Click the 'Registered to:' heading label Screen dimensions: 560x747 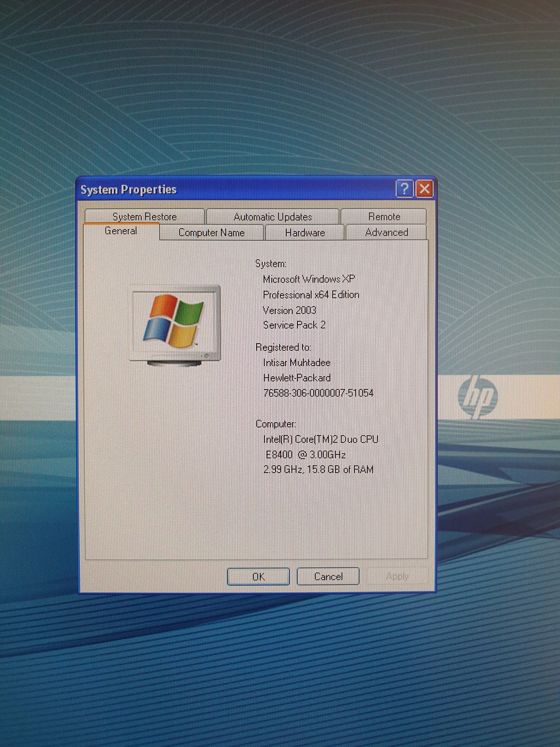pyautogui.click(x=283, y=347)
